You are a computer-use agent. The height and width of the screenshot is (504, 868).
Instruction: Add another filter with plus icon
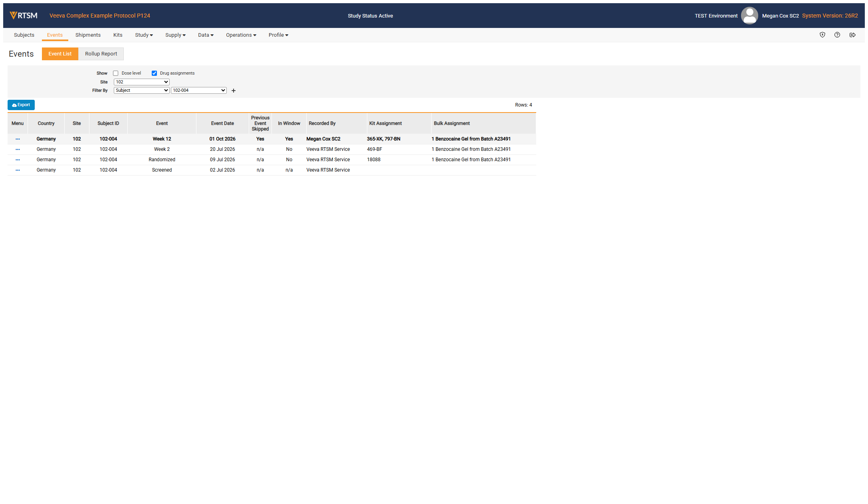[234, 91]
